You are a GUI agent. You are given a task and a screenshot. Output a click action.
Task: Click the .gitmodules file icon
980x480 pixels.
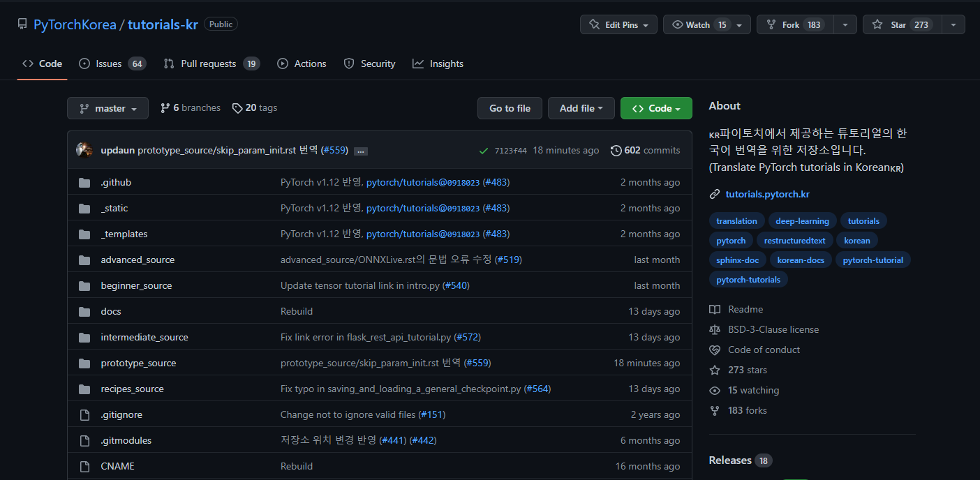coord(84,440)
